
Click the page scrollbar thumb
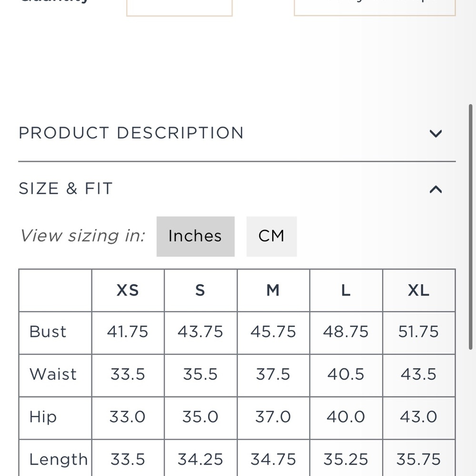pyautogui.click(x=471, y=227)
